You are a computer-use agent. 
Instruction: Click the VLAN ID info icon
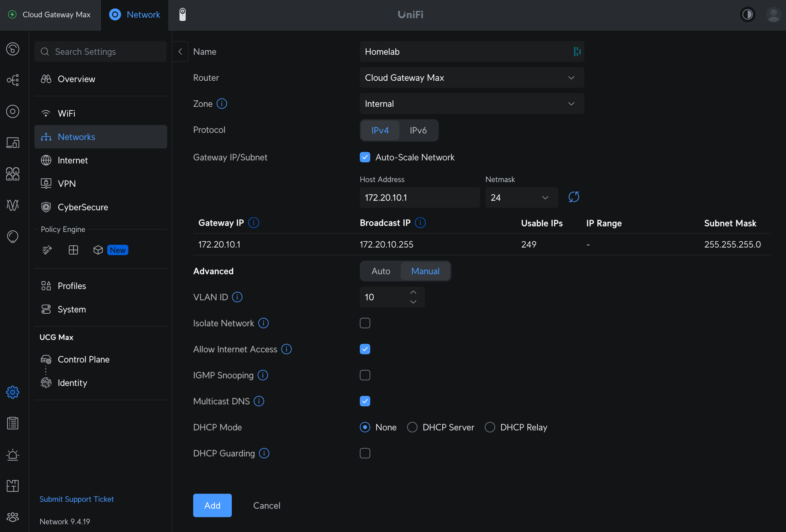[237, 297]
